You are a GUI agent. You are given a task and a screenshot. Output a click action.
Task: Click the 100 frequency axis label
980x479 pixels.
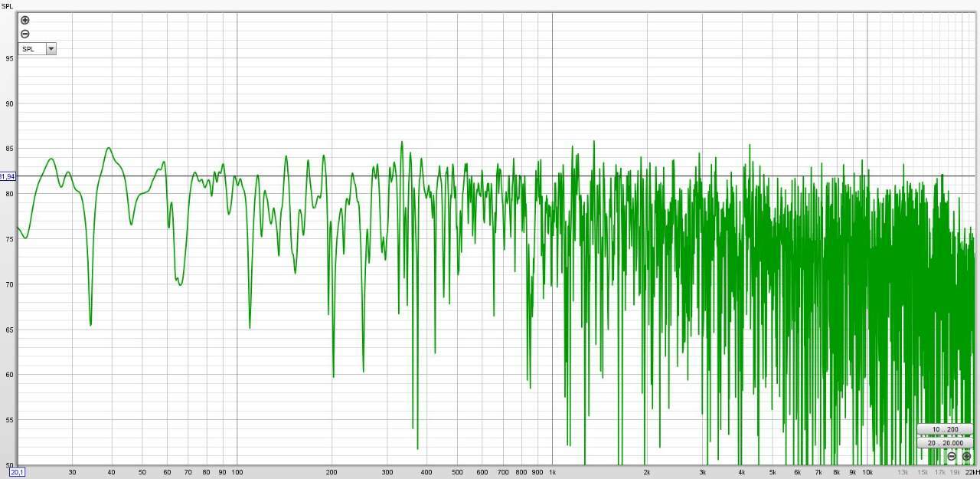[x=237, y=472]
